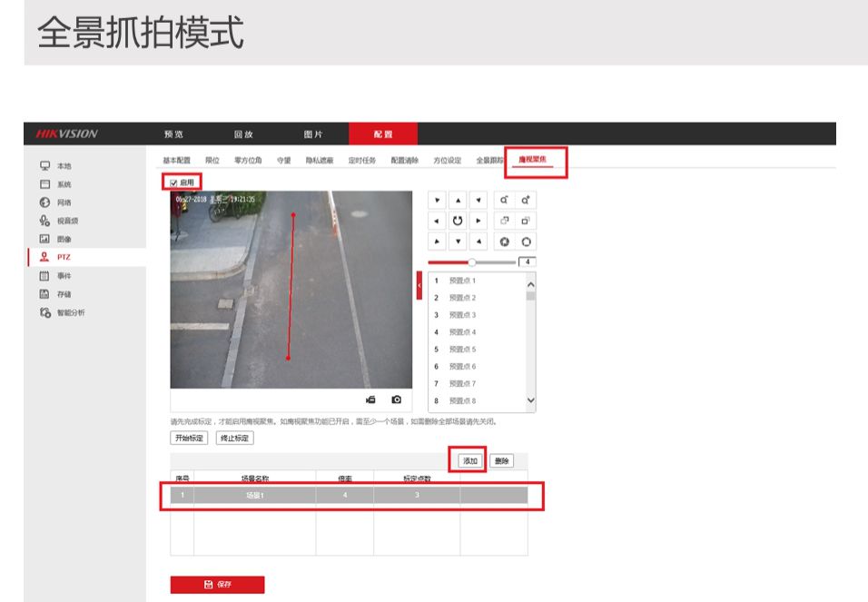
Task: Toggle the 启用 enable checkbox
Action: point(174,183)
